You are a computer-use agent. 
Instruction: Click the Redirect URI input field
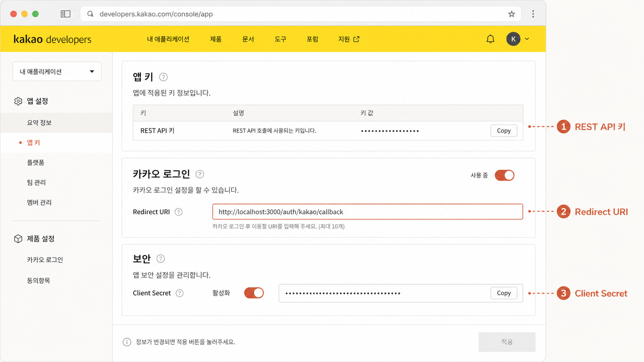367,212
